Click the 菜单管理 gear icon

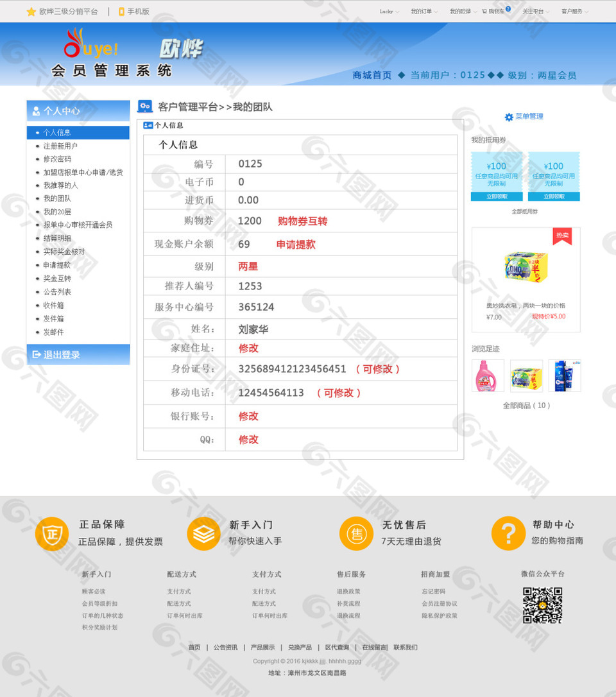pyautogui.click(x=509, y=117)
